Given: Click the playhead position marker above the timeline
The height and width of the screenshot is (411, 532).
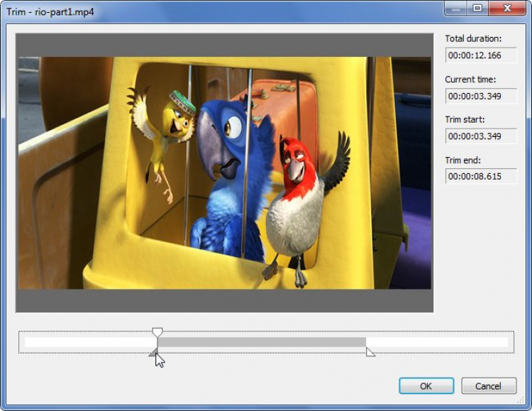Looking at the screenshot, I should 157,332.
